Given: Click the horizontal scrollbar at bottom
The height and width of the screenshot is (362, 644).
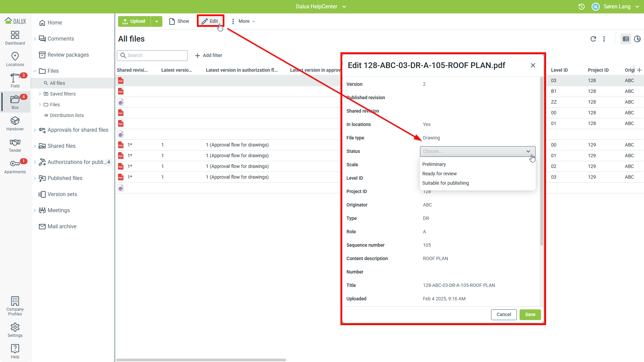Looking at the screenshot, I should [x=201, y=360].
